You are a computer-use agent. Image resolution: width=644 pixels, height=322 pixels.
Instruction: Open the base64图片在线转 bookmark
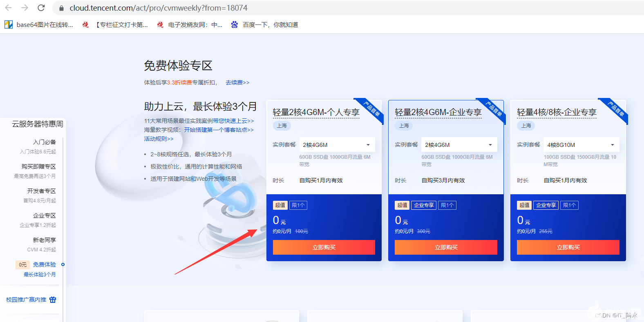[x=39, y=25]
